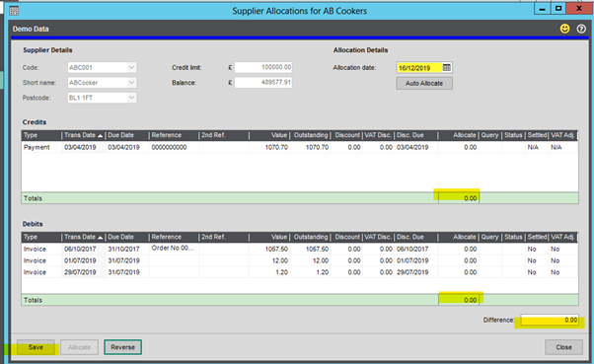
Task: Click Credits Type column header
Action: point(41,135)
